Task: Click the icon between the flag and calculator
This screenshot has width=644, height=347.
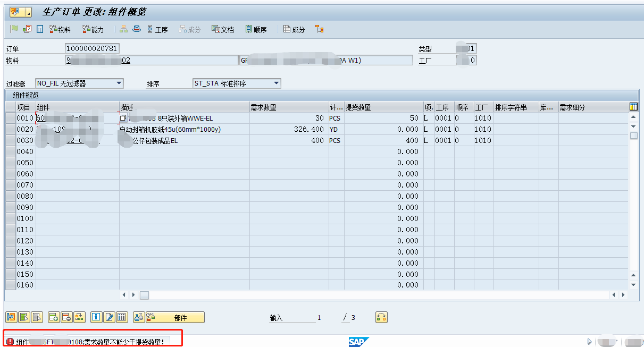Action: [x=27, y=29]
